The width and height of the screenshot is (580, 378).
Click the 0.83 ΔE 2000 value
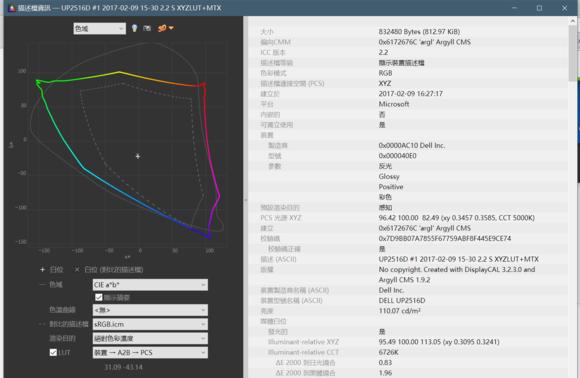click(x=385, y=362)
